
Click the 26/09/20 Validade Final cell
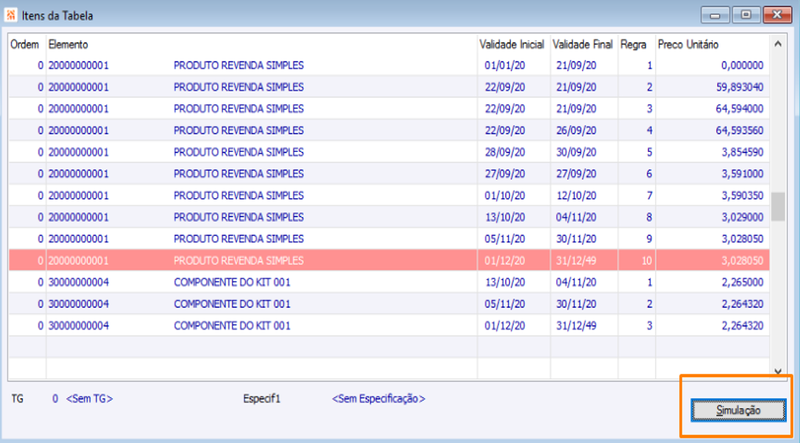pos(576,130)
